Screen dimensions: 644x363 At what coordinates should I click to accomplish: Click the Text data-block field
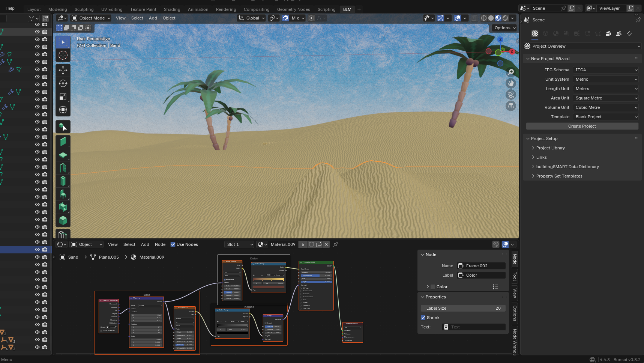pyautogui.click(x=474, y=327)
